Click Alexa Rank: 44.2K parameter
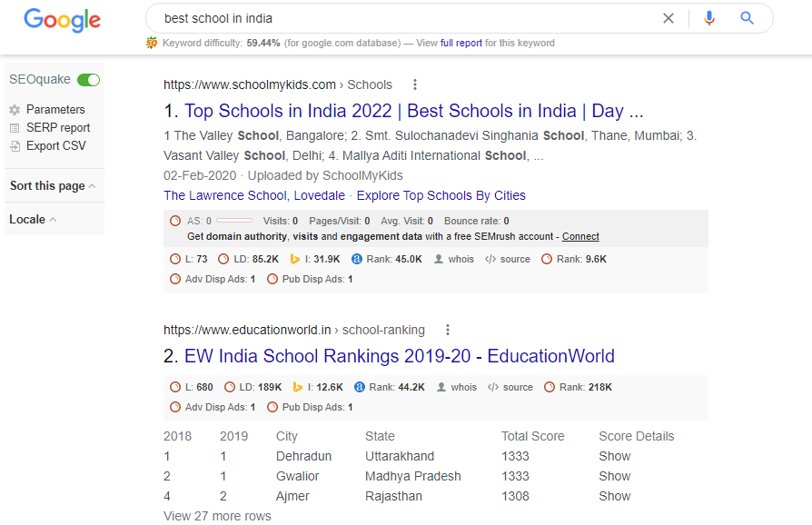 [x=397, y=387]
